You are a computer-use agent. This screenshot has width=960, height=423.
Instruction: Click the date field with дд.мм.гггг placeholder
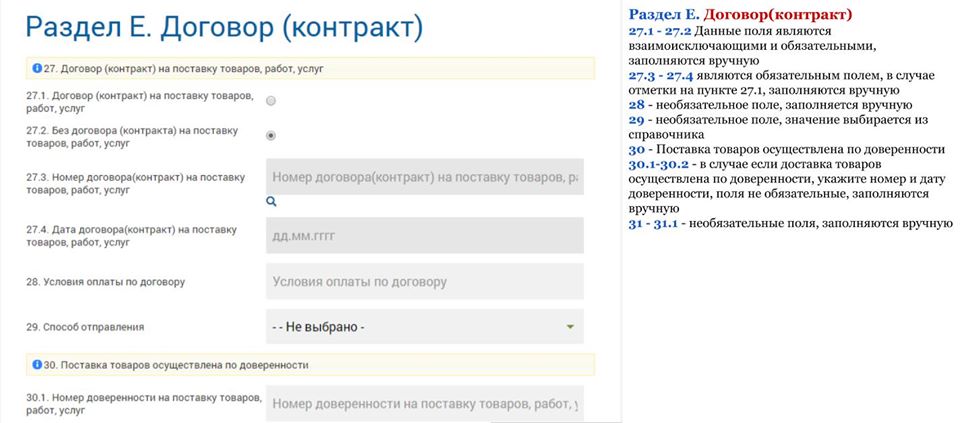425,236
